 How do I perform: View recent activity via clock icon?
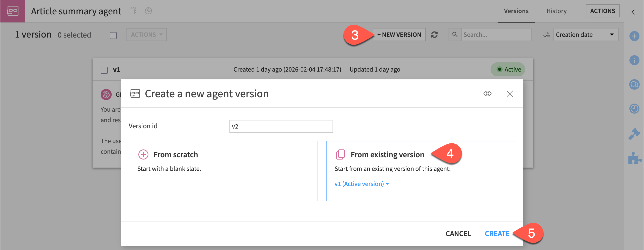(634, 109)
